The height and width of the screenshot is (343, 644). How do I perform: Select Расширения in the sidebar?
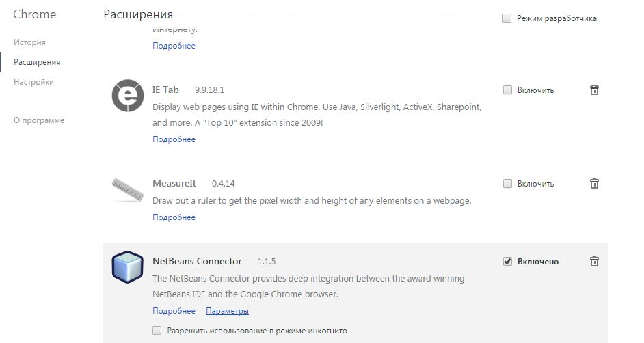tap(37, 62)
